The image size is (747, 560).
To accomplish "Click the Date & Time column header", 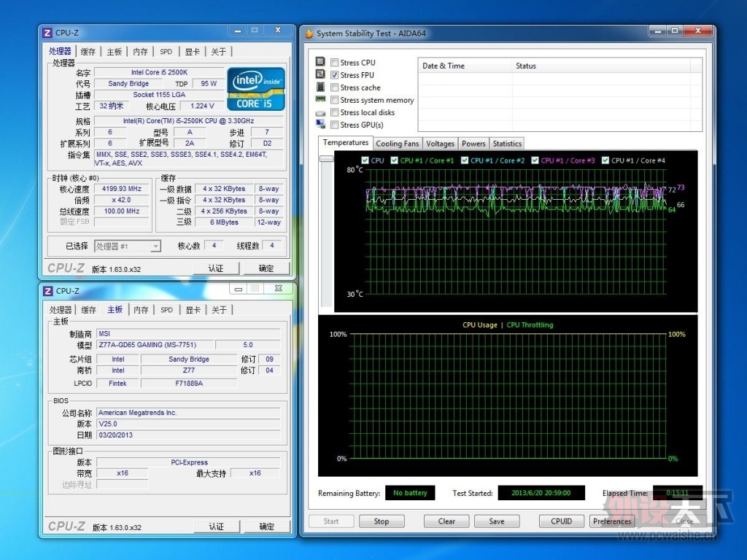I will (465, 66).
